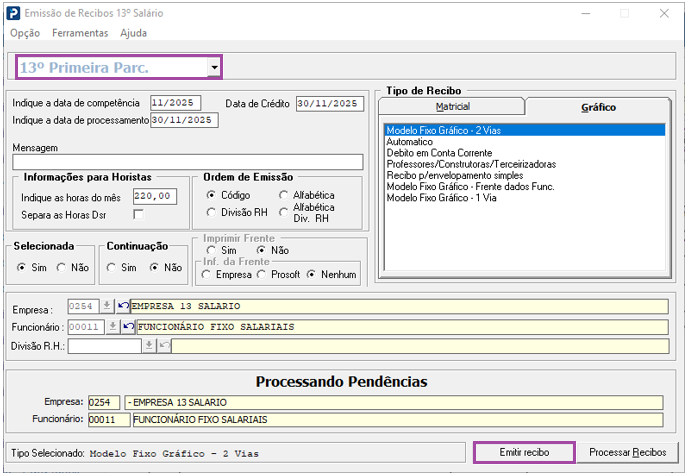The height and width of the screenshot is (476, 688).
Task: Switch to the Matricial tab
Action: (x=452, y=106)
